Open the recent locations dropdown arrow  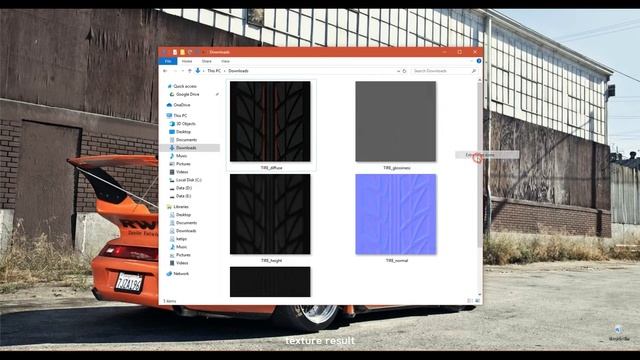click(182, 71)
